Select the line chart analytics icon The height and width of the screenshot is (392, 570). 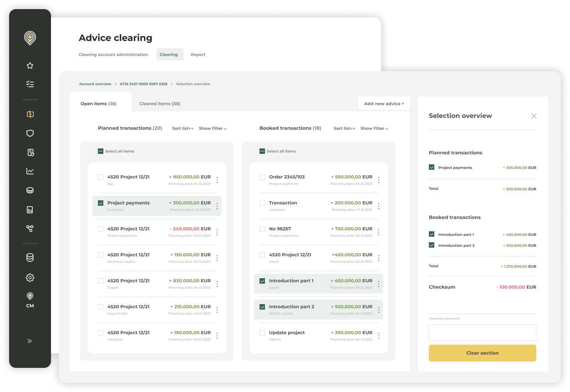tap(30, 171)
